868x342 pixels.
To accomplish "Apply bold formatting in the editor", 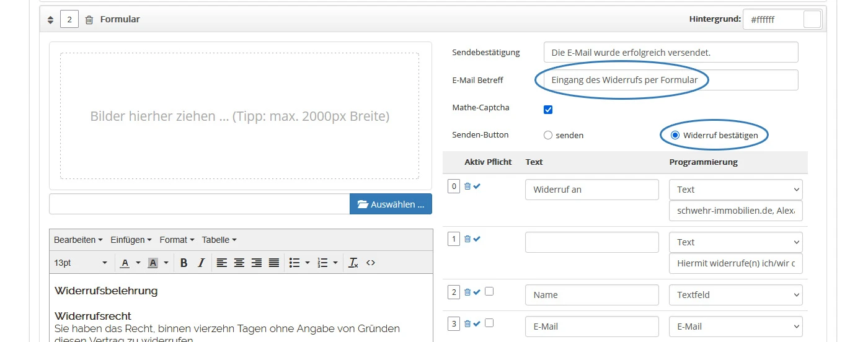I will pyautogui.click(x=184, y=263).
